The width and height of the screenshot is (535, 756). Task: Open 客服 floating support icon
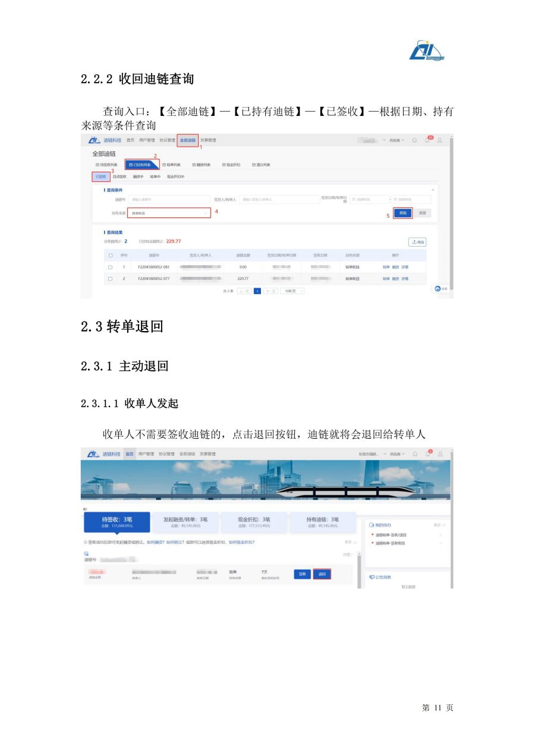pos(440,288)
